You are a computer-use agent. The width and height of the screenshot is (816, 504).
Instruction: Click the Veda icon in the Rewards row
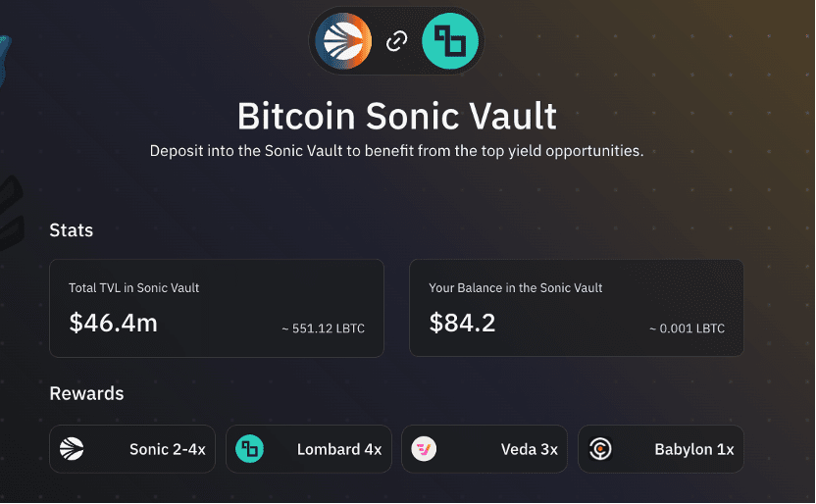(424, 449)
